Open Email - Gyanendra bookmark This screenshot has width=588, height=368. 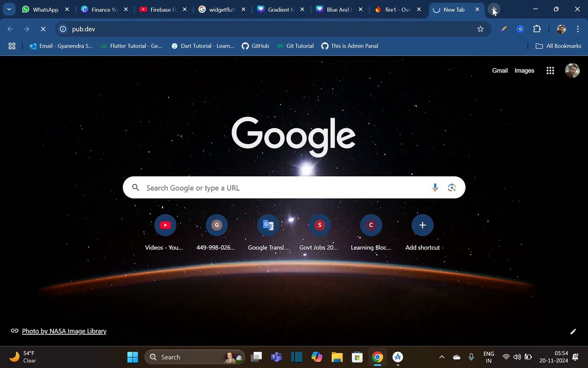[61, 46]
